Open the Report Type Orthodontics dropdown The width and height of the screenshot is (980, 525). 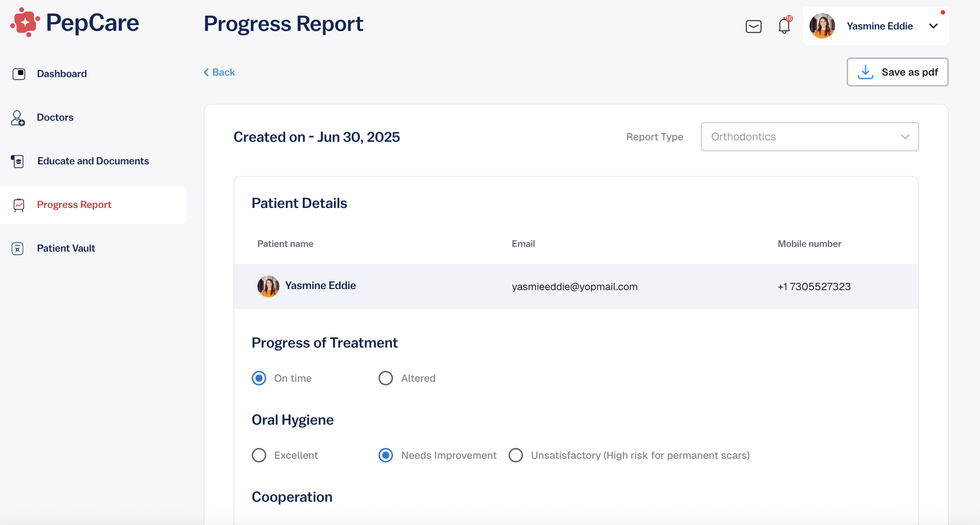click(810, 137)
